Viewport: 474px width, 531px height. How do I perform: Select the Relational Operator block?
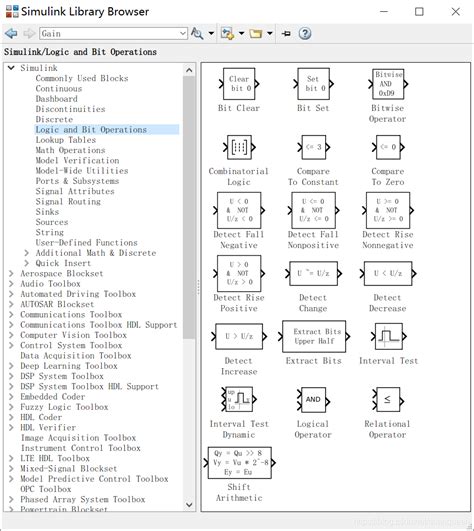click(388, 400)
